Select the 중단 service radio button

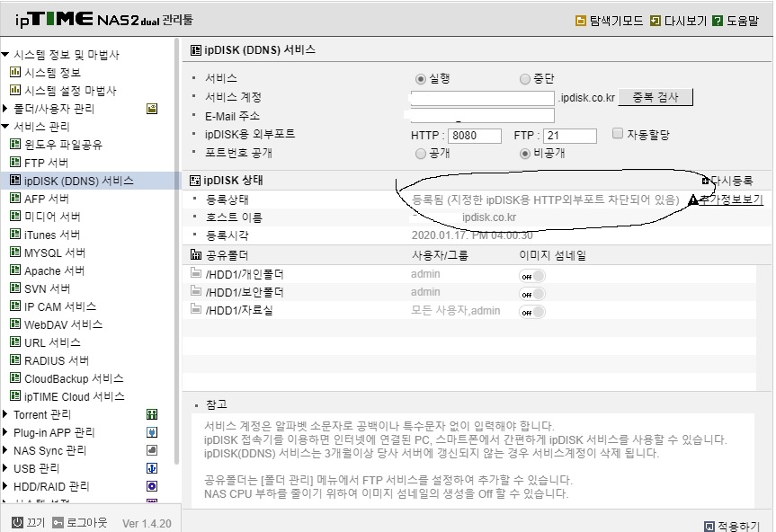coord(525,79)
